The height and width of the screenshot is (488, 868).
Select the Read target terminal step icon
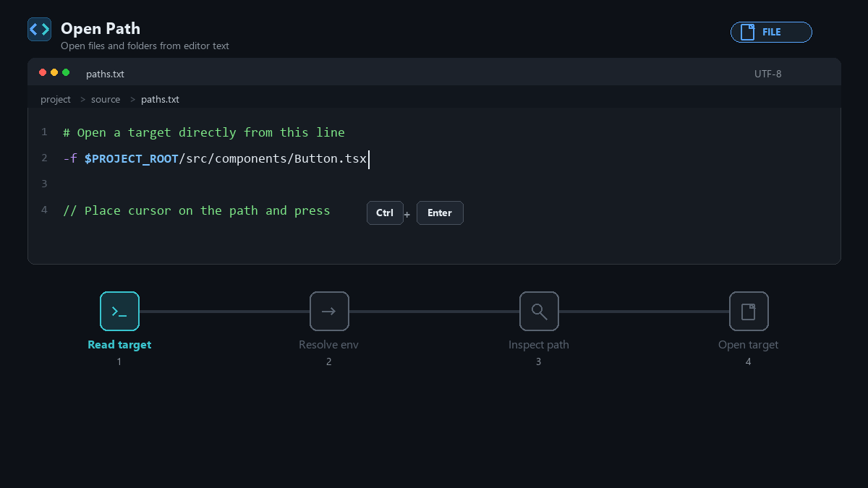[119, 311]
